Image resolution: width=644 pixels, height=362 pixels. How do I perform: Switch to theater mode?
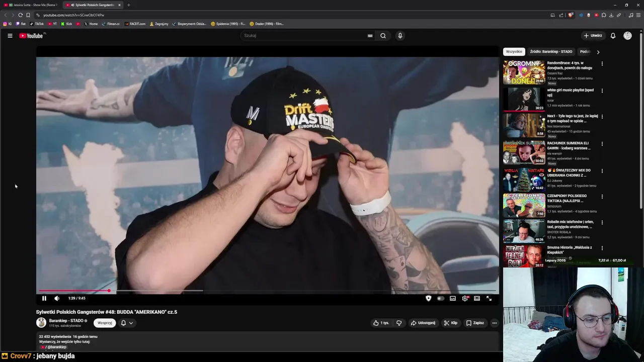pyautogui.click(x=477, y=298)
